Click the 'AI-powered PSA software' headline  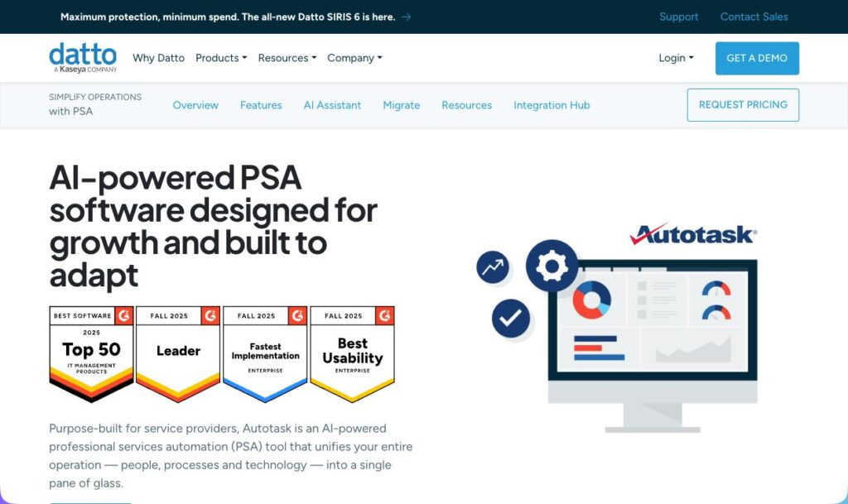pyautogui.click(x=213, y=226)
